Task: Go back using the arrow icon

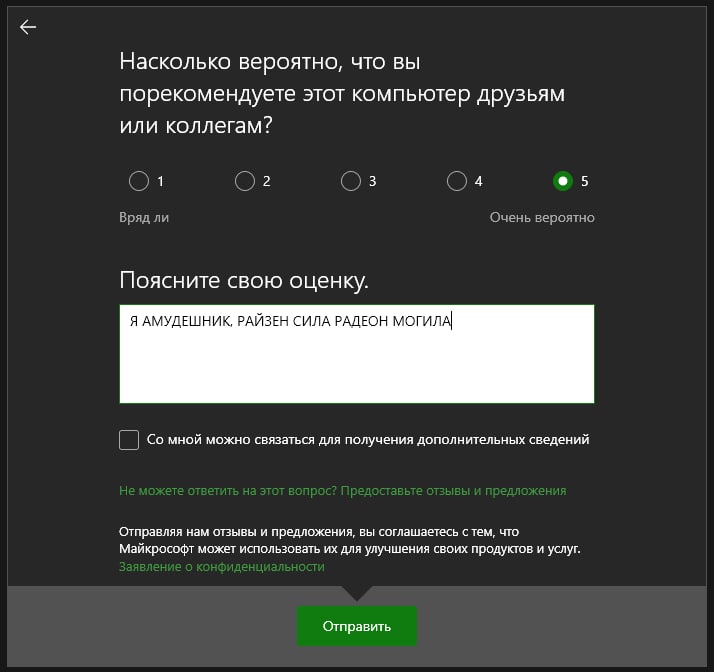Action: [x=28, y=27]
